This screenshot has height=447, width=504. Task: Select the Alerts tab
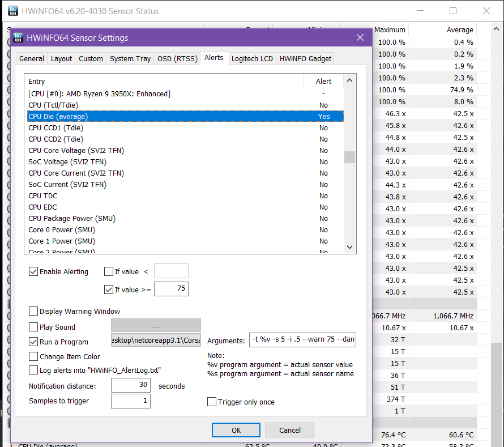(x=214, y=58)
